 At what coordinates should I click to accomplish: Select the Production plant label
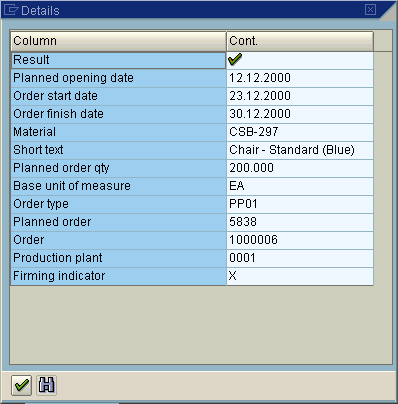coord(118,258)
